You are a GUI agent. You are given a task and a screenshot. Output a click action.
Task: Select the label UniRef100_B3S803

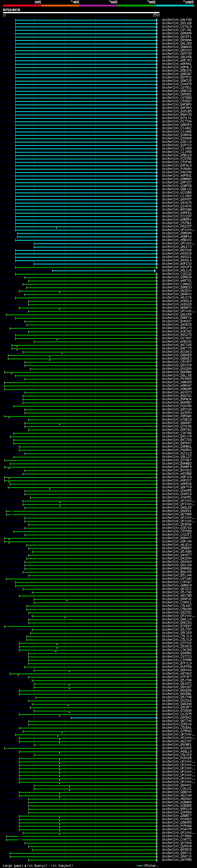point(177,352)
